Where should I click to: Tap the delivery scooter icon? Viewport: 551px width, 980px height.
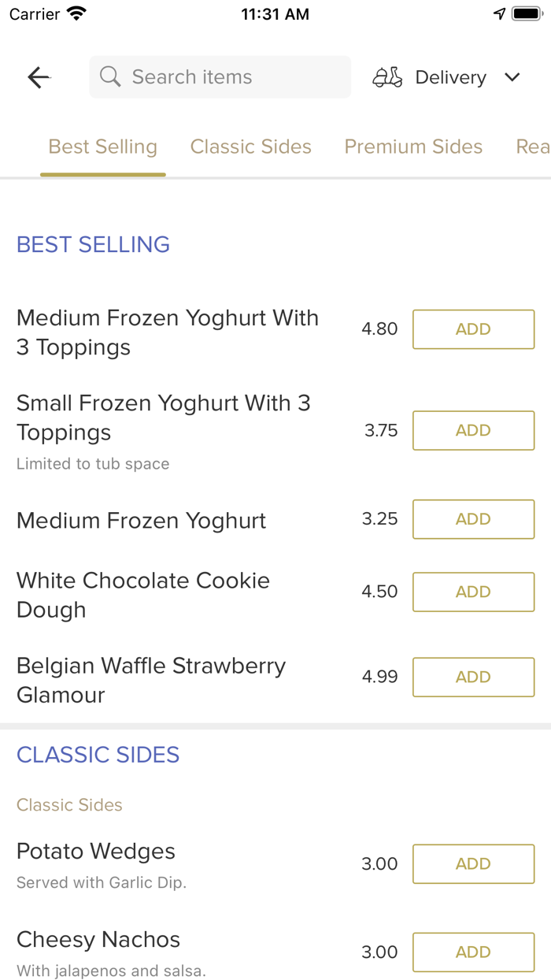pos(386,77)
